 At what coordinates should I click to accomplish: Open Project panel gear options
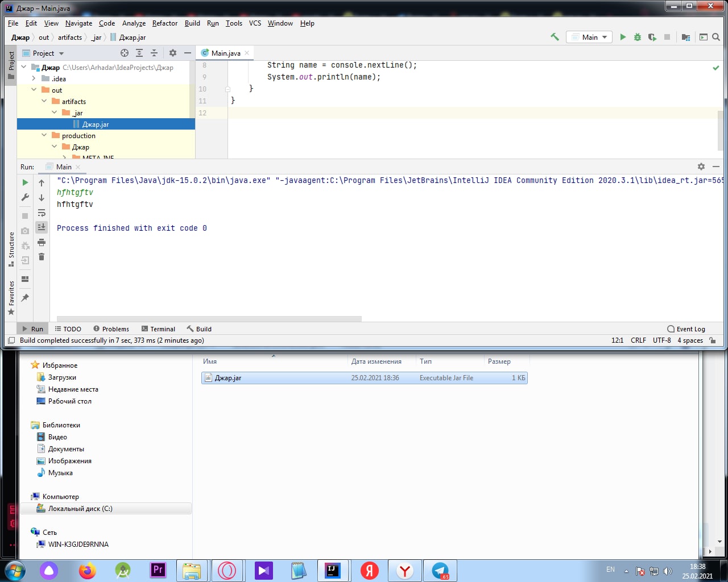(173, 53)
